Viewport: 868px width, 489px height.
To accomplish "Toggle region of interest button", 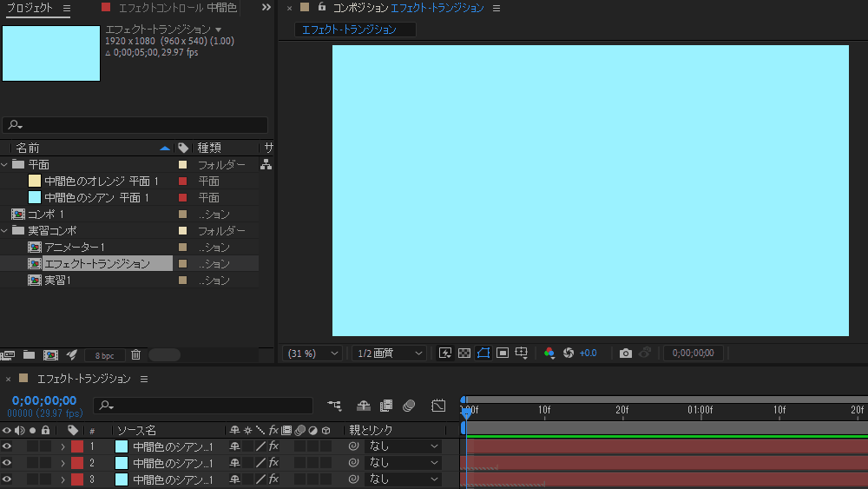I will (502, 353).
